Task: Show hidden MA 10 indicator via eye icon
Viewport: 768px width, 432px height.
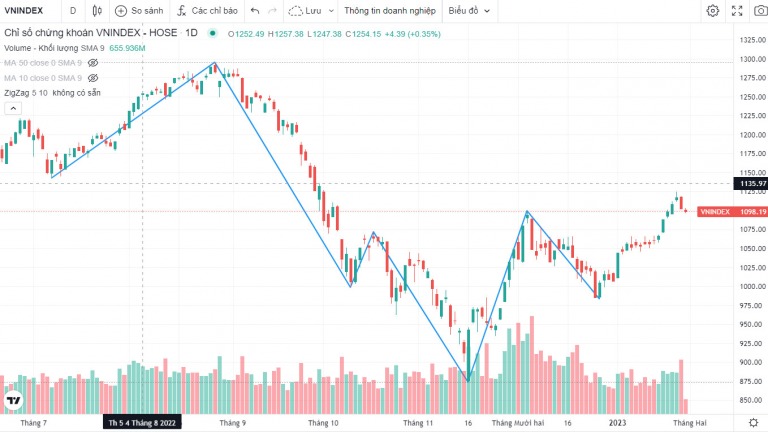Action: point(93,78)
